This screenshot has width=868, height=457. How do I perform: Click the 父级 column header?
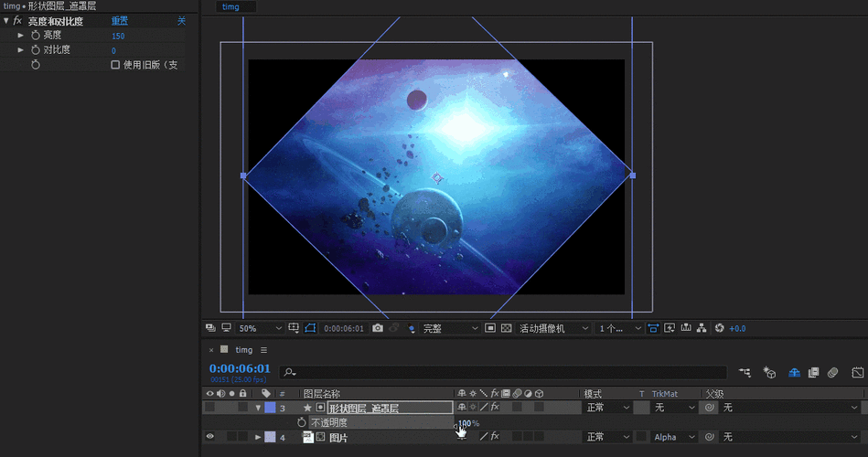click(714, 394)
